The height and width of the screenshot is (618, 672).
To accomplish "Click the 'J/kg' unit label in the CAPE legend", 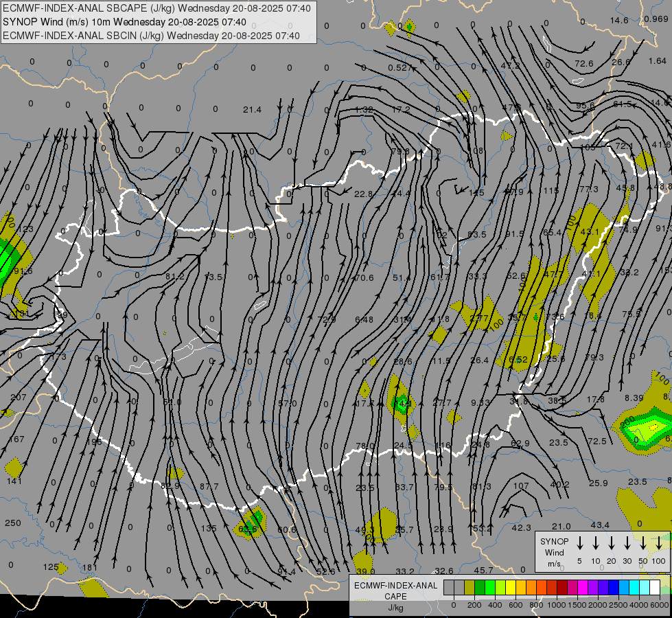I will pos(395,608).
